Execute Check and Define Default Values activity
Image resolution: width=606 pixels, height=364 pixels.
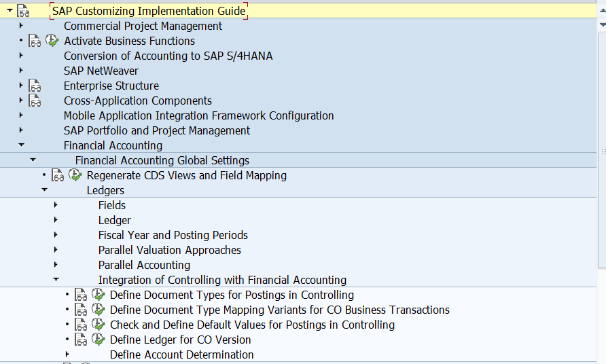click(98, 324)
